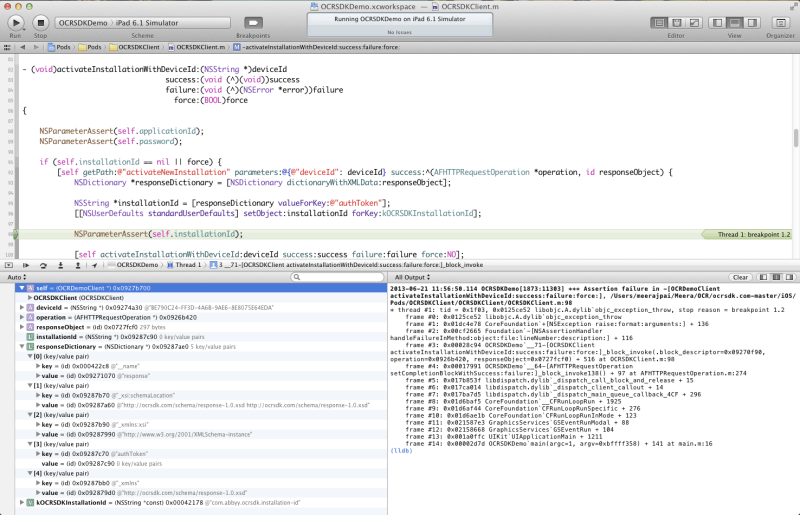Viewport: 800px width, 515px height.
Task: Select the Standard editor mode
Action: coord(659,23)
